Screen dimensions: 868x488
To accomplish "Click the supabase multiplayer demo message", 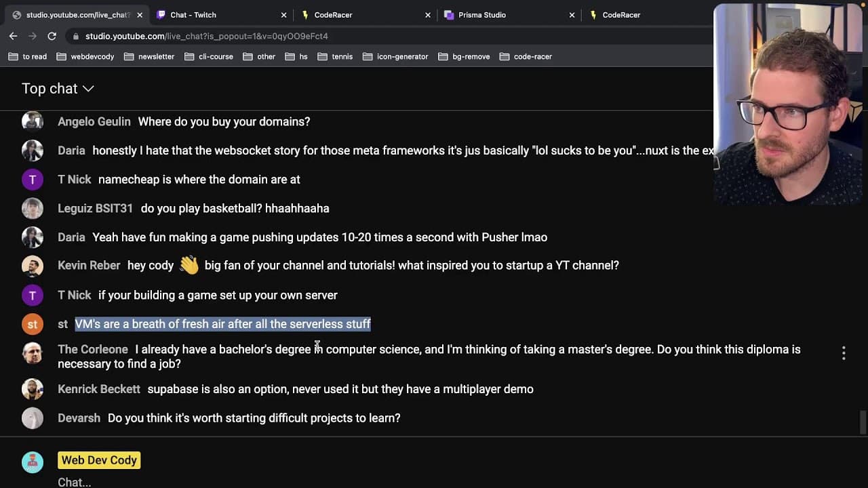I will pyautogui.click(x=340, y=389).
